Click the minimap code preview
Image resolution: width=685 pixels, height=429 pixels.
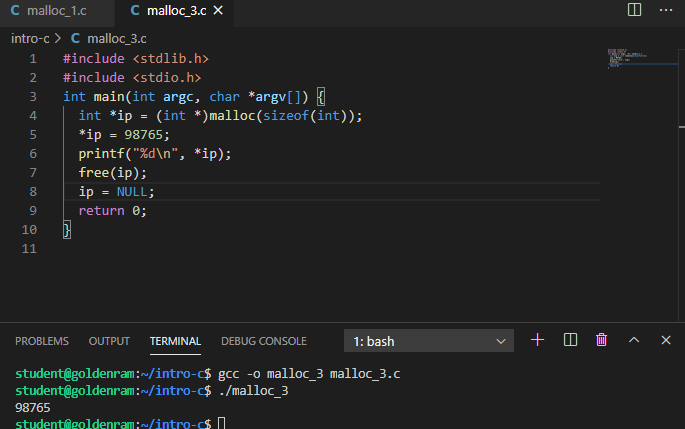coord(627,58)
